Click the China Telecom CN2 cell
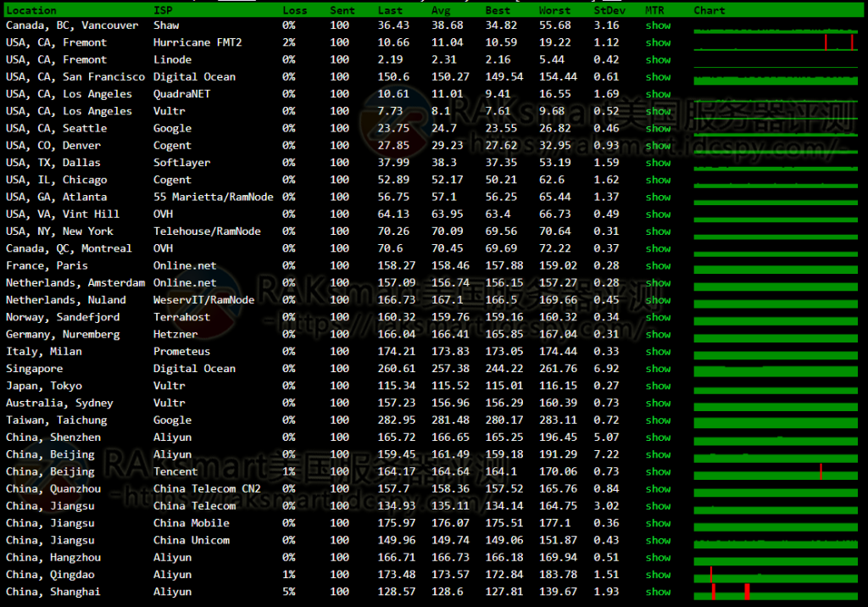Screen dimensions: 868x607 tap(207, 489)
